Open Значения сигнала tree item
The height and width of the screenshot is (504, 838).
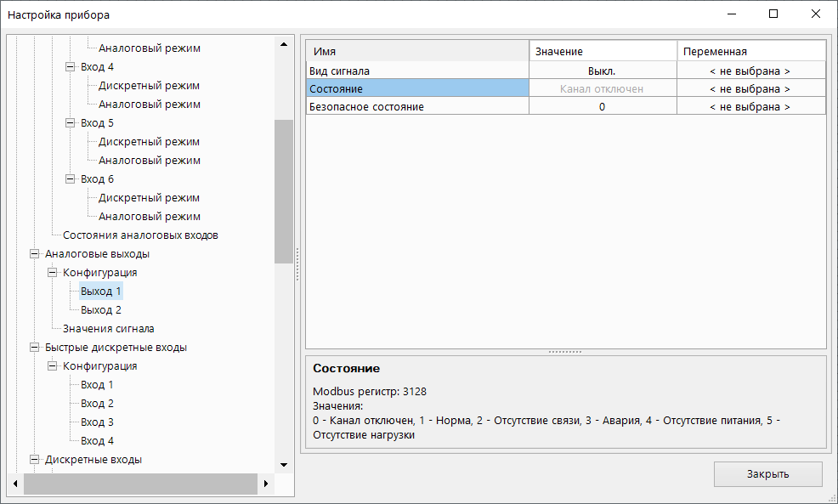point(108,329)
